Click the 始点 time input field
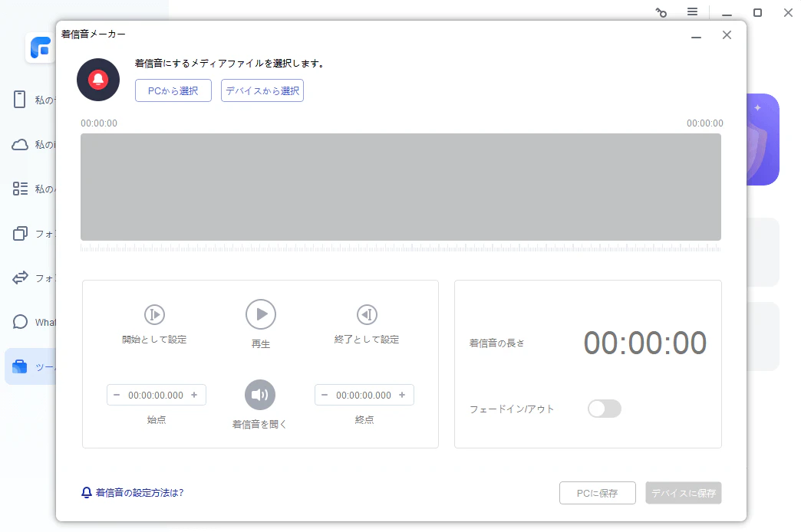This screenshot has height=532, width=801. point(156,396)
